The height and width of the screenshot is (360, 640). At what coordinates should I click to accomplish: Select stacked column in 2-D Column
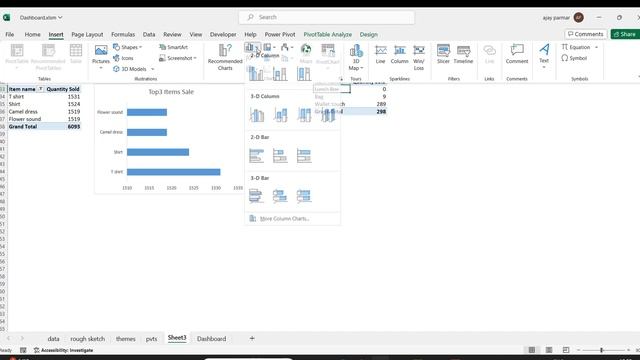(280, 73)
